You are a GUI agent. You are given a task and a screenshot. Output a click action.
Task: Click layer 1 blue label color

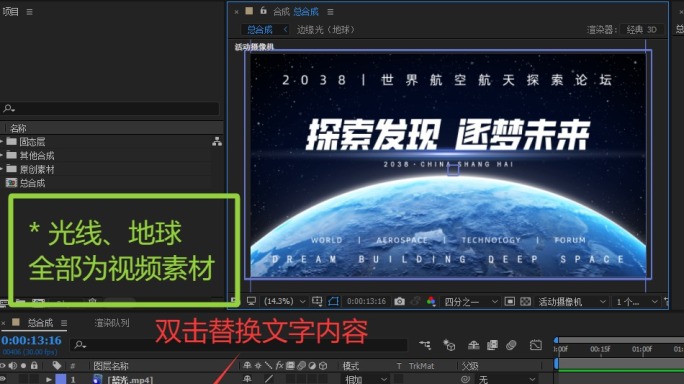pyautogui.click(x=61, y=379)
